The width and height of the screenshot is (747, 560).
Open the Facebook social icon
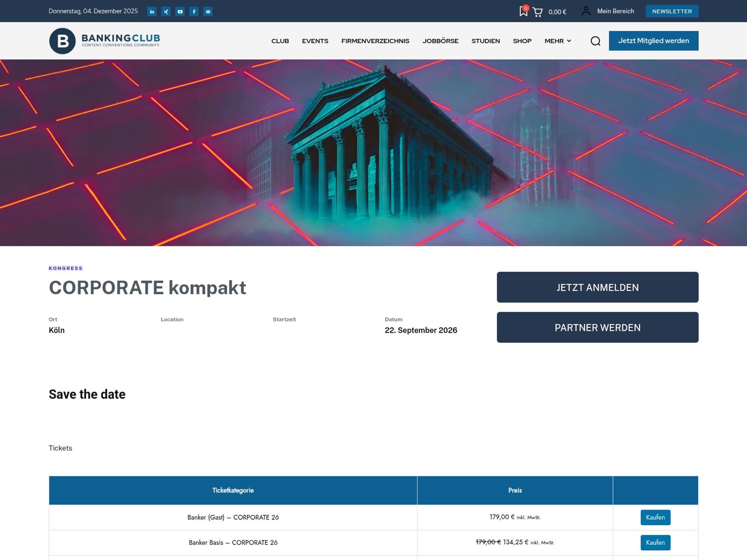click(194, 11)
